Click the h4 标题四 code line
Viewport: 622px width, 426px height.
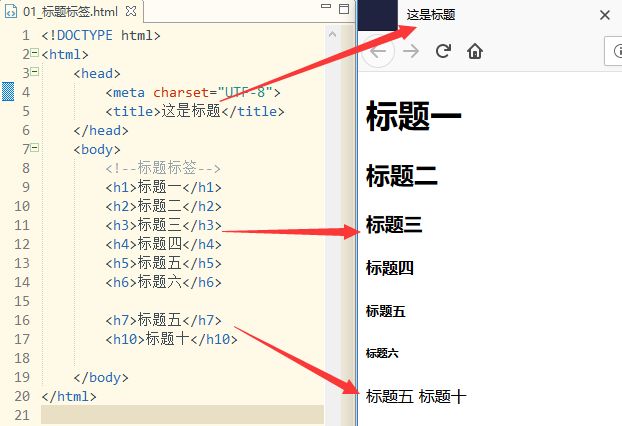click(x=163, y=244)
